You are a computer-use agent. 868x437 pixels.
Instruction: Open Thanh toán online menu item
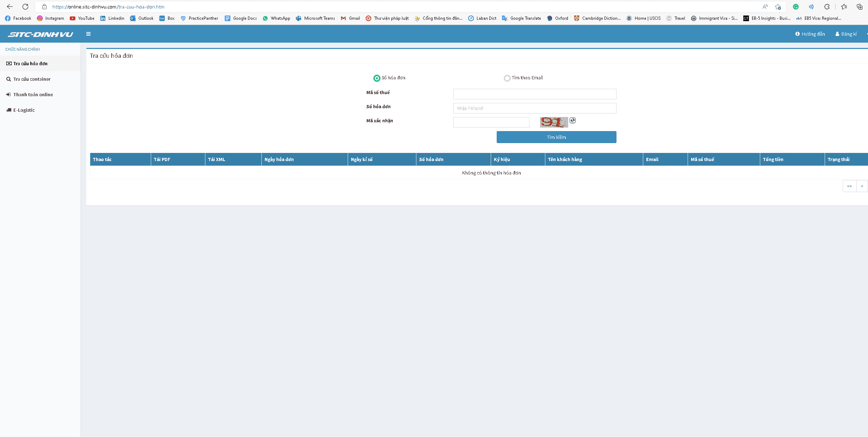[x=33, y=94]
